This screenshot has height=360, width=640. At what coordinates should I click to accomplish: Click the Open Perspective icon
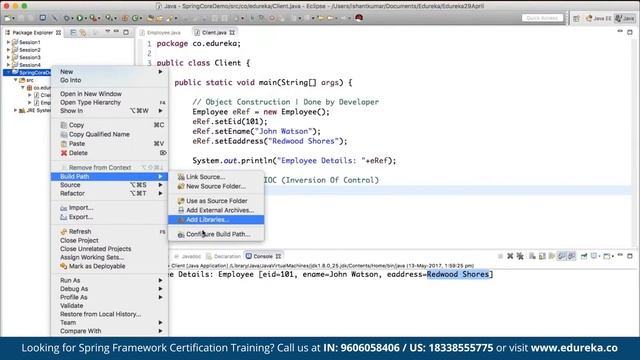point(576,18)
